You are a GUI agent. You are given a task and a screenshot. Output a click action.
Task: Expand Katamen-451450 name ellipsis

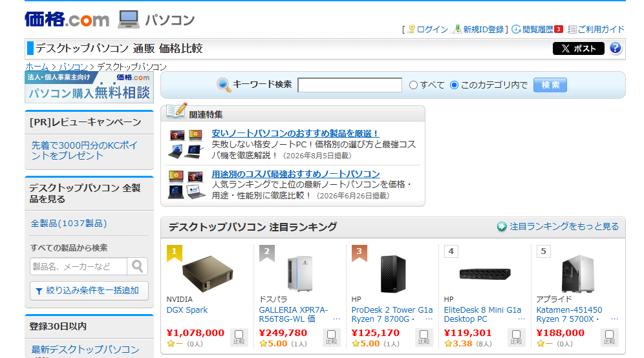(x=614, y=319)
